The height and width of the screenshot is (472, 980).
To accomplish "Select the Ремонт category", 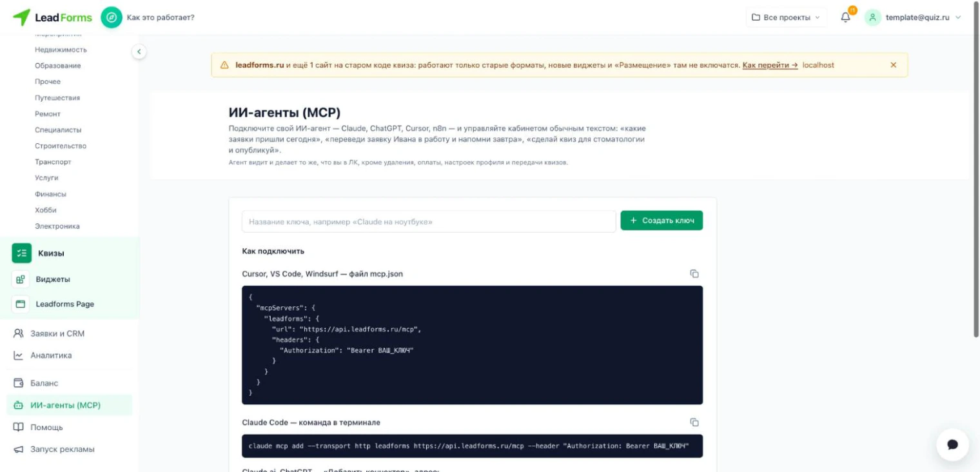I will [x=48, y=113].
